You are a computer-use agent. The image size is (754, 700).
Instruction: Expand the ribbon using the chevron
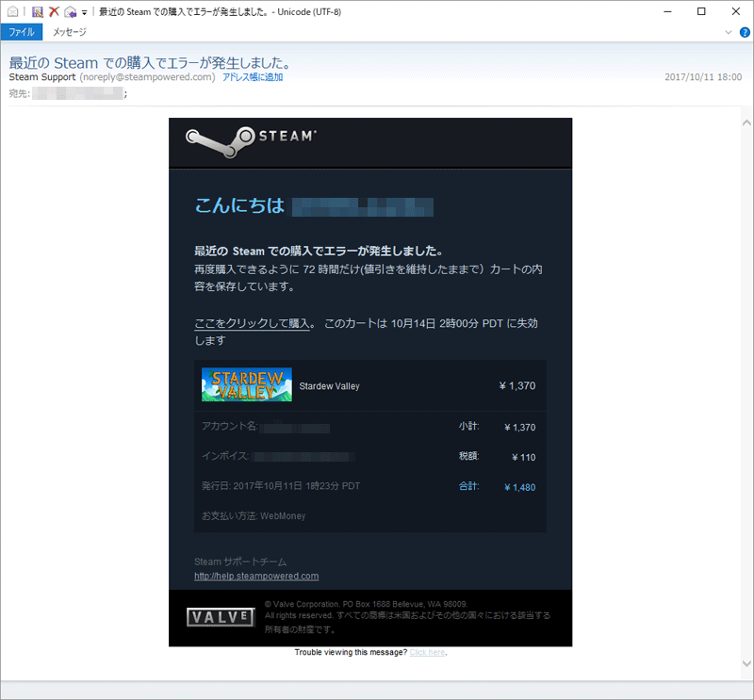coord(728,32)
